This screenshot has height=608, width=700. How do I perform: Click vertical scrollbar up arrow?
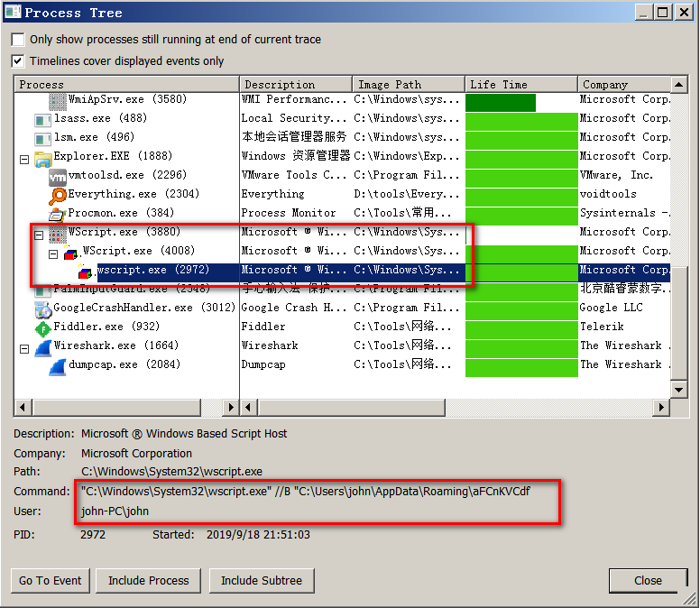click(x=678, y=85)
